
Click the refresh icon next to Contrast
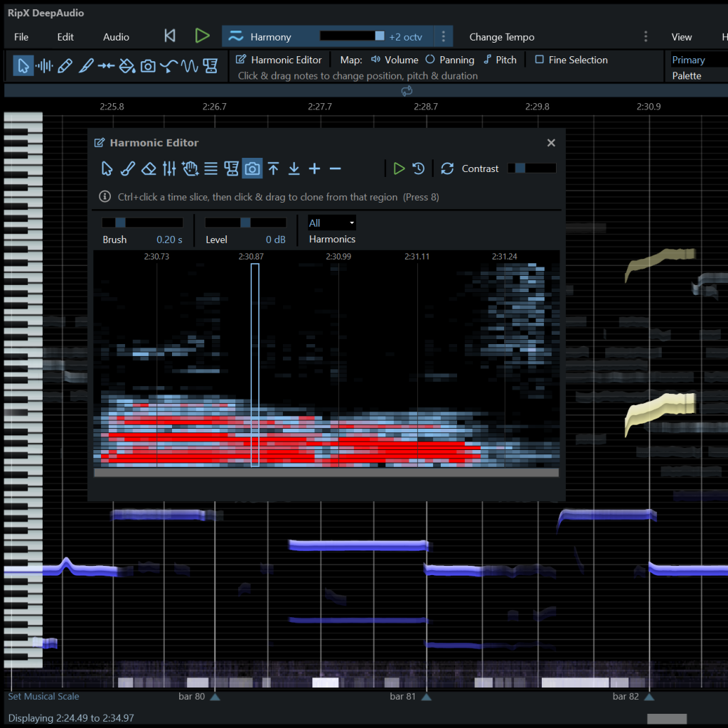(447, 168)
